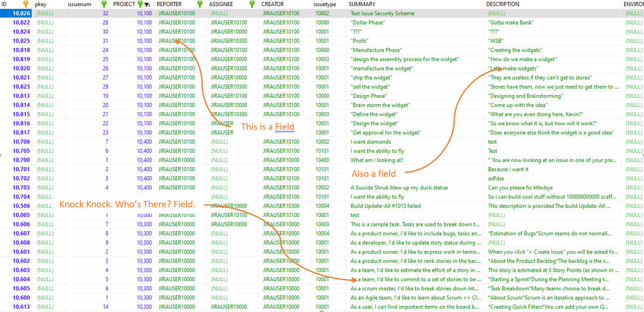Click the ID column header label
Viewport: 644px width, 312px height.
[x=4, y=4]
